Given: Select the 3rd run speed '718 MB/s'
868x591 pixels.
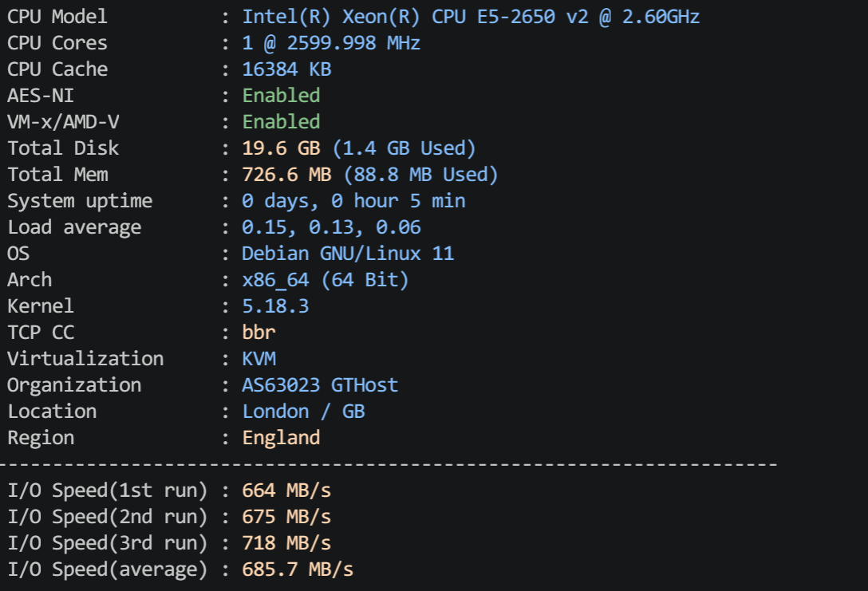Looking at the screenshot, I should click(286, 543).
